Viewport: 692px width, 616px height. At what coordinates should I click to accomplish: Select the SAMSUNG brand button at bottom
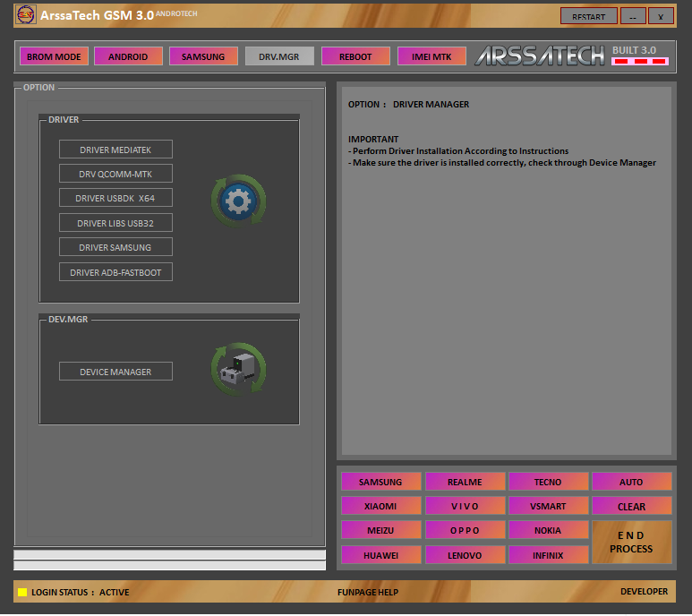coord(380,482)
